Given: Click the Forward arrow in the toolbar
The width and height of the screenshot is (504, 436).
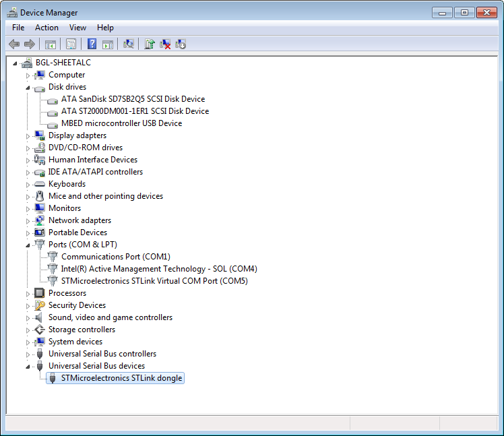Looking at the screenshot, I should point(30,44).
